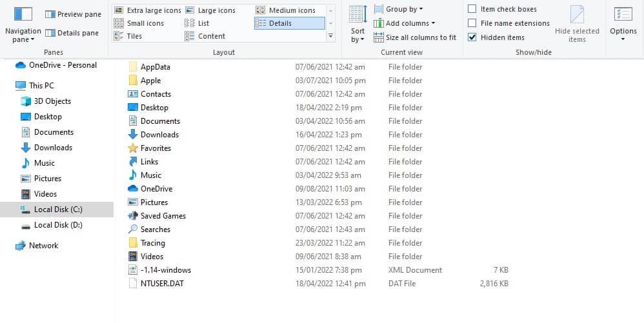The width and height of the screenshot is (644, 323).
Task: Open Desktop in the sidebar
Action: coord(41,117)
